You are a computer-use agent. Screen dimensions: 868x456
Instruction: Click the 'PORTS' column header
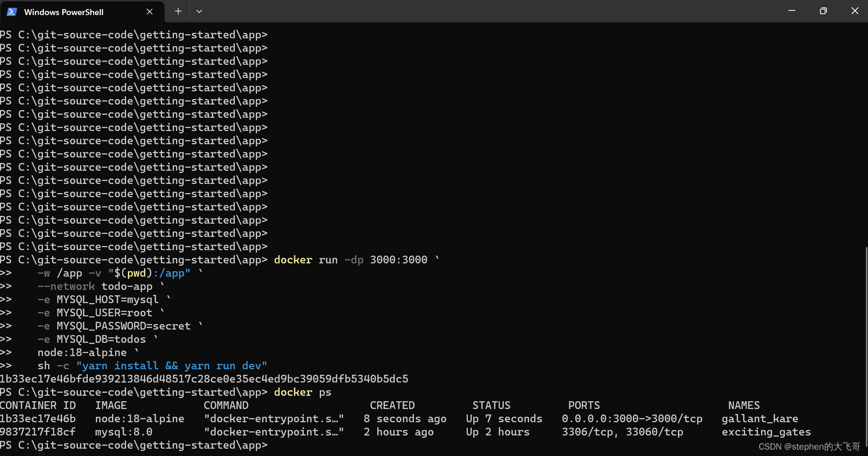(584, 405)
